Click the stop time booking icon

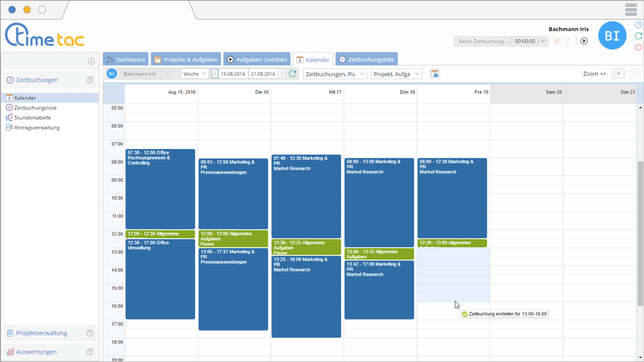tap(557, 41)
